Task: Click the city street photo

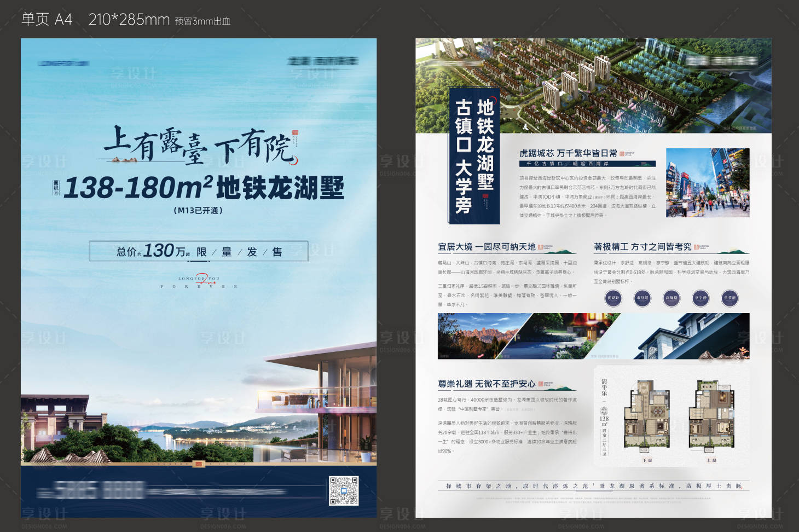Action: (708, 182)
